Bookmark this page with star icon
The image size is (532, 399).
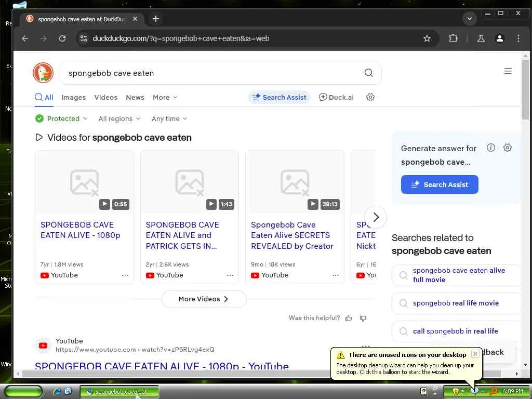coord(427,38)
